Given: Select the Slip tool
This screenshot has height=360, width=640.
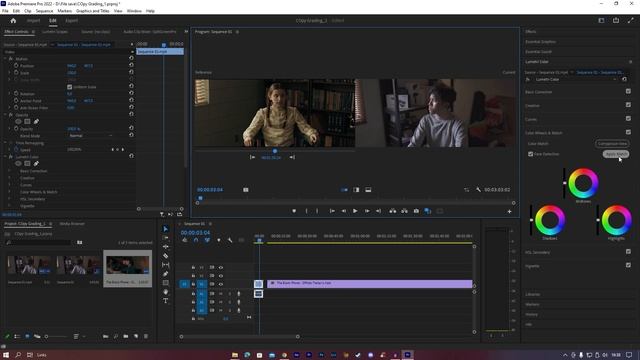Looking at the screenshot, I should tap(165, 265).
